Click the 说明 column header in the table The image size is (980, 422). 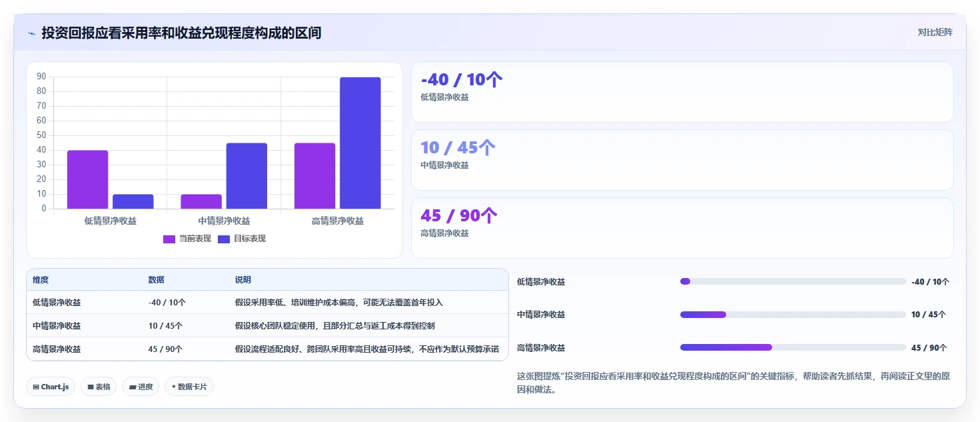tap(243, 280)
